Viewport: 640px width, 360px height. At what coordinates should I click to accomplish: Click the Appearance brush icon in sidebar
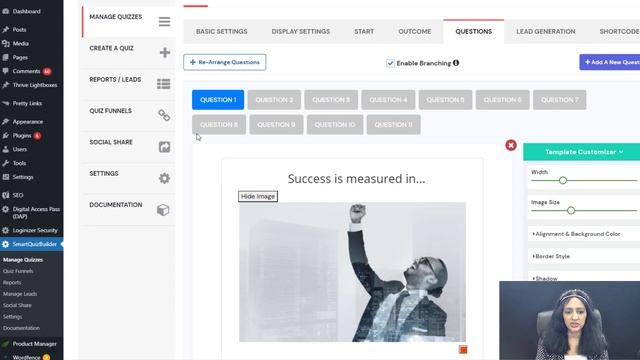pyautogui.click(x=6, y=122)
